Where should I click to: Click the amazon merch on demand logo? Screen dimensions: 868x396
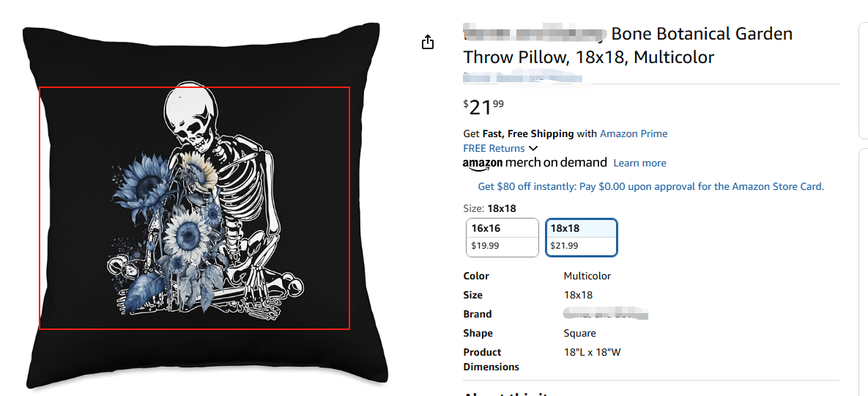[535, 163]
